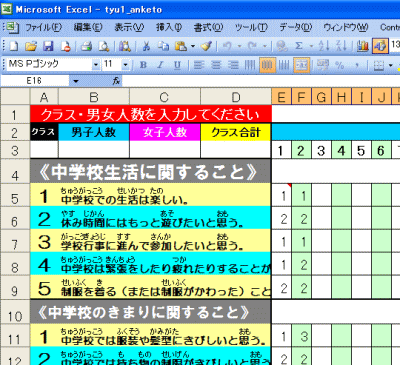Open the データ(D) menu

[x=295, y=27]
